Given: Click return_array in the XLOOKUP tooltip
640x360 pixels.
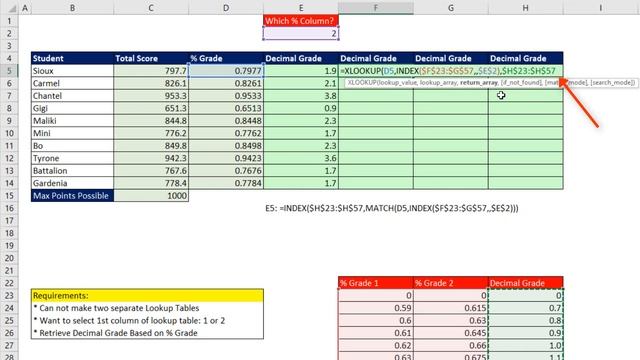Looking at the screenshot, I should tap(479, 82).
